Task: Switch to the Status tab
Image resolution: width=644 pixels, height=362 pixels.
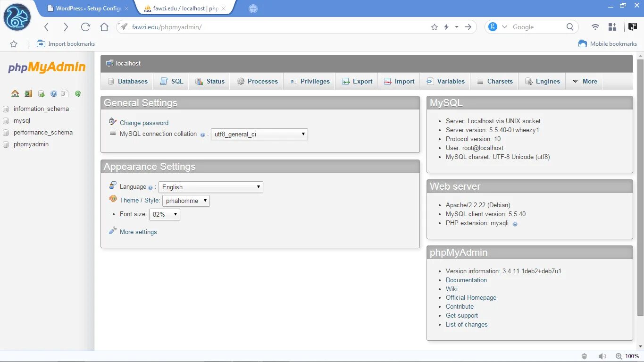Action: 210,81
